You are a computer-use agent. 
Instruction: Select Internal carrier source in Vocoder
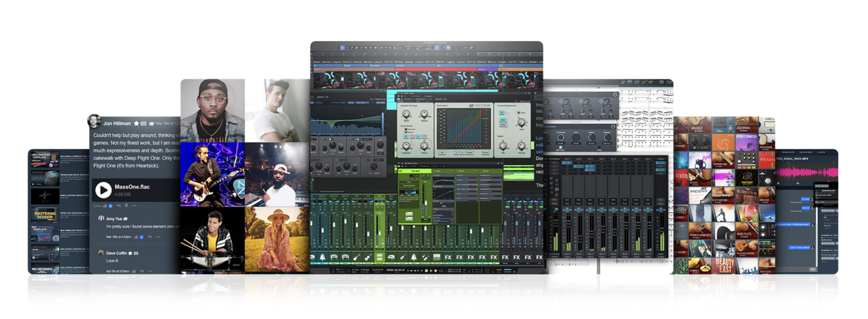409,132
